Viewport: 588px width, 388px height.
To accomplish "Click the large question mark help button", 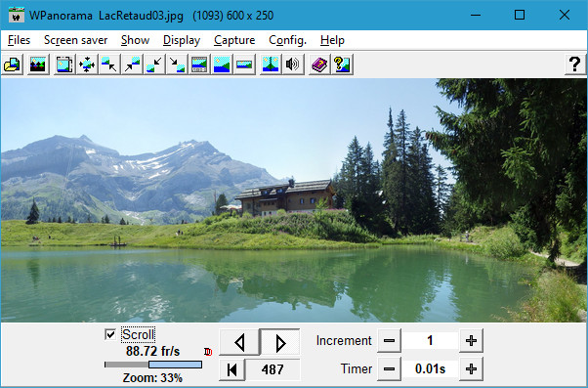I will point(575,65).
